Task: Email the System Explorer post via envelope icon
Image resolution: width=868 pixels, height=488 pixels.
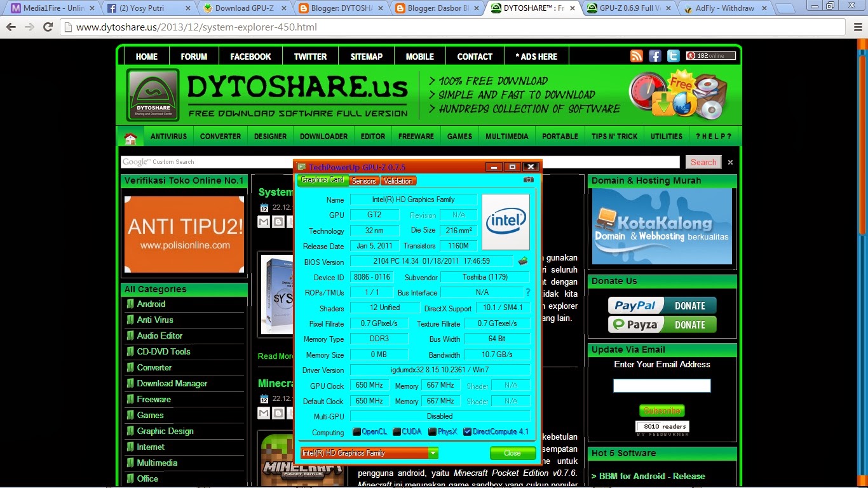Action: 264,222
